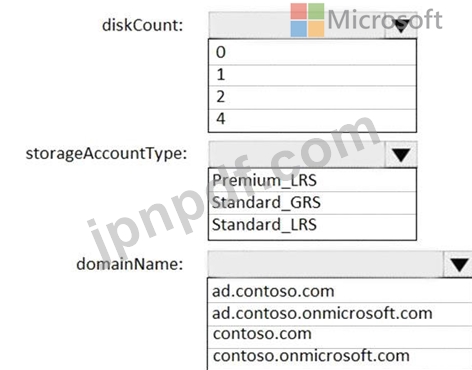Screen dimensions: 472x370
Task: Open the diskCount dropdown arrow
Action: tap(401, 26)
